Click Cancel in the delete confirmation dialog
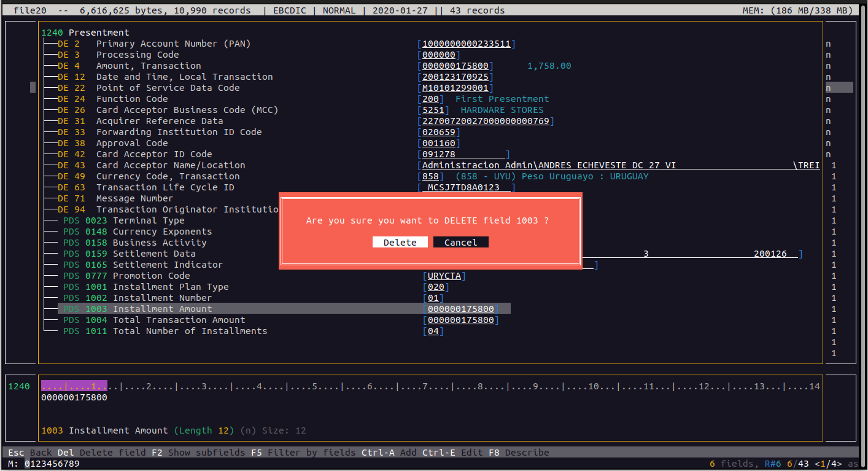 (x=460, y=243)
